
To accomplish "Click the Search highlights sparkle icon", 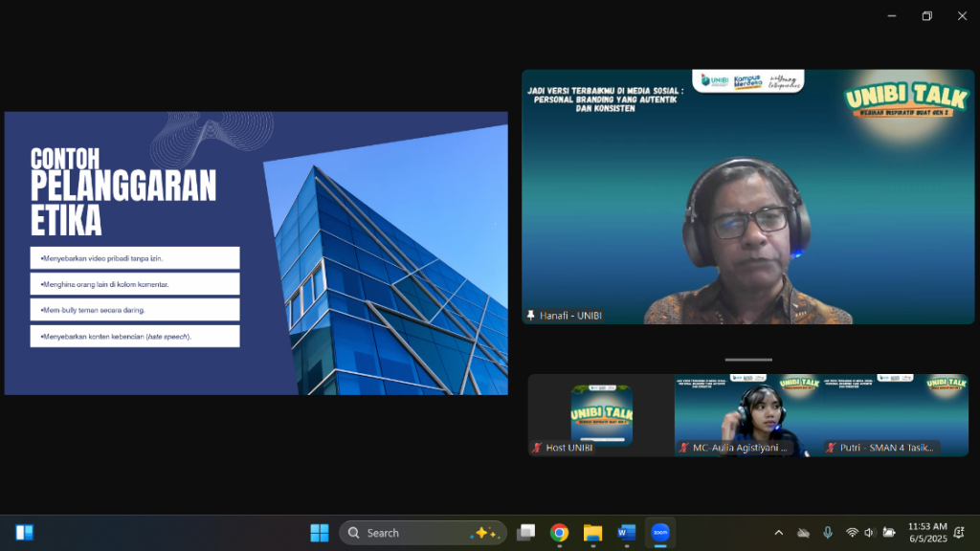I will pos(485,533).
